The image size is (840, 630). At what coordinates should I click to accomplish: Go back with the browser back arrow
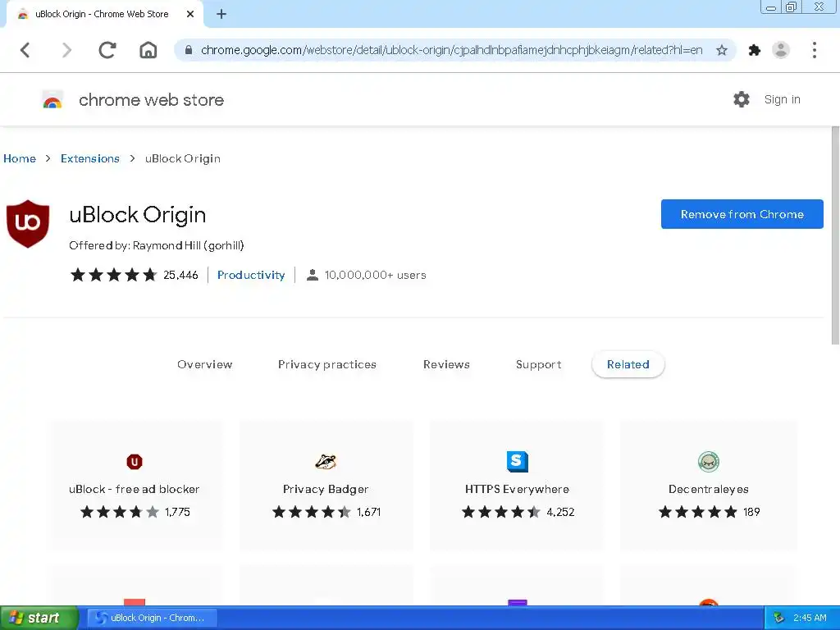pos(25,50)
